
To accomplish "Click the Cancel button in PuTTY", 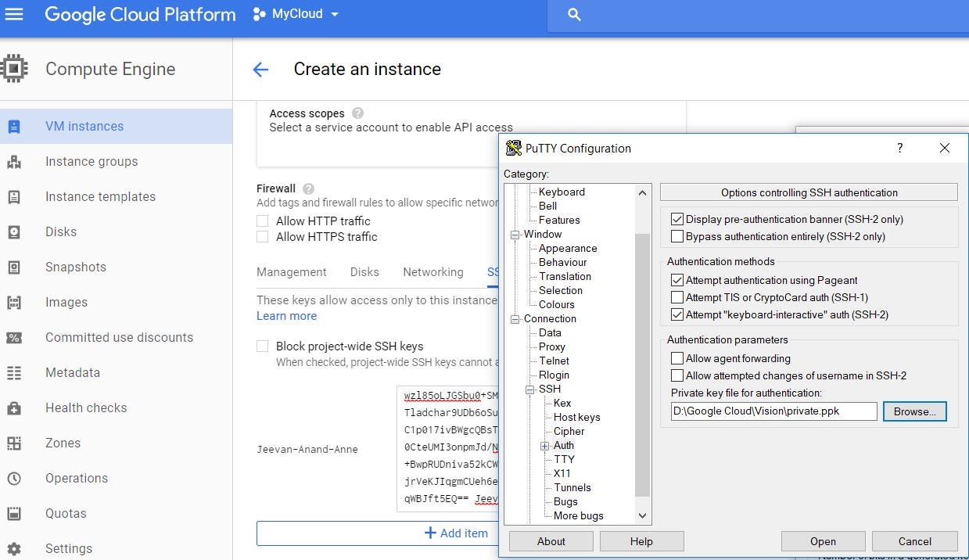I will pos(915,541).
